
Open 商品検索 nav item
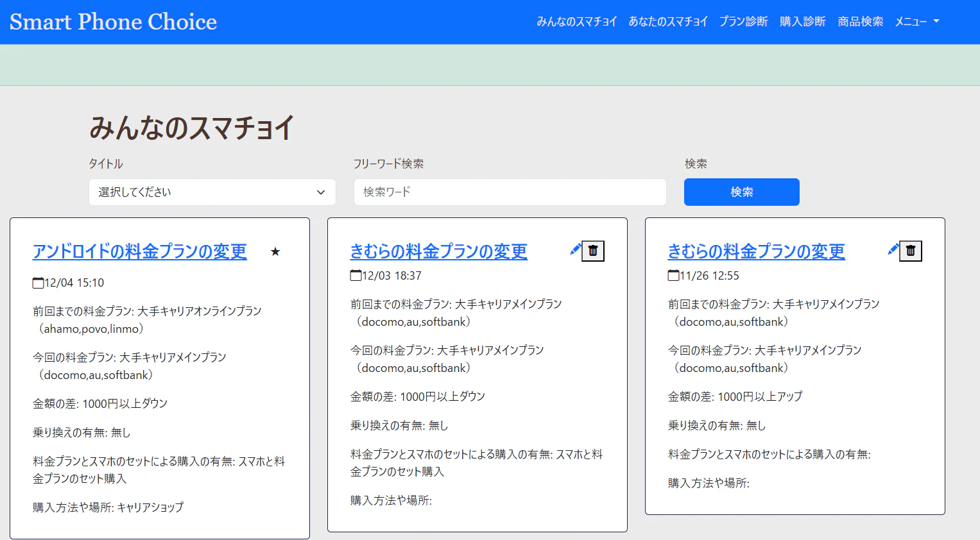click(860, 21)
